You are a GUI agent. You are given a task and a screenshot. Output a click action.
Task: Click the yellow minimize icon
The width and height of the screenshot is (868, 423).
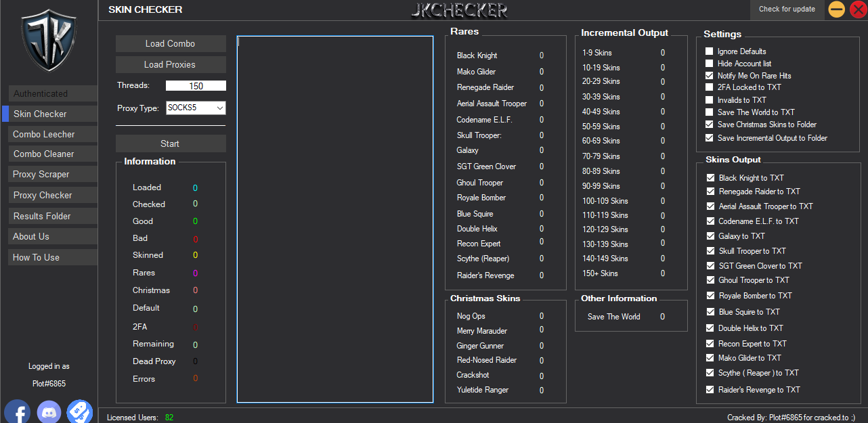tap(837, 9)
